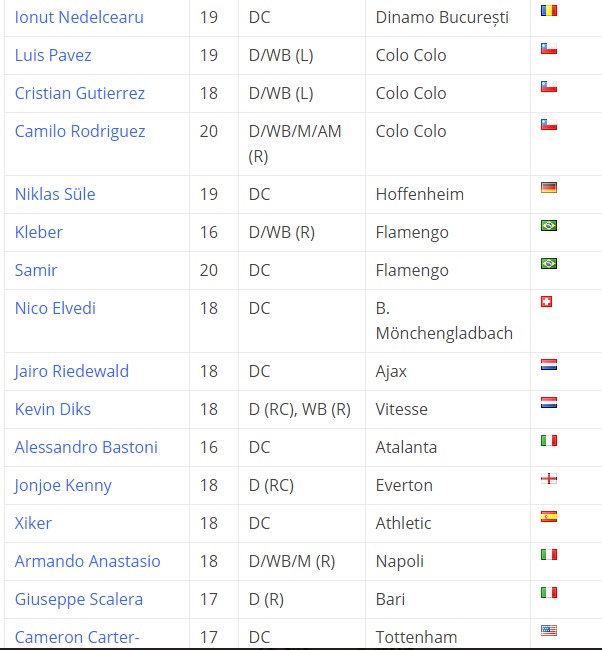Select the B. Mönchengladbach club cell
Image resolution: width=602 pixels, height=650 pixels.
(448, 321)
